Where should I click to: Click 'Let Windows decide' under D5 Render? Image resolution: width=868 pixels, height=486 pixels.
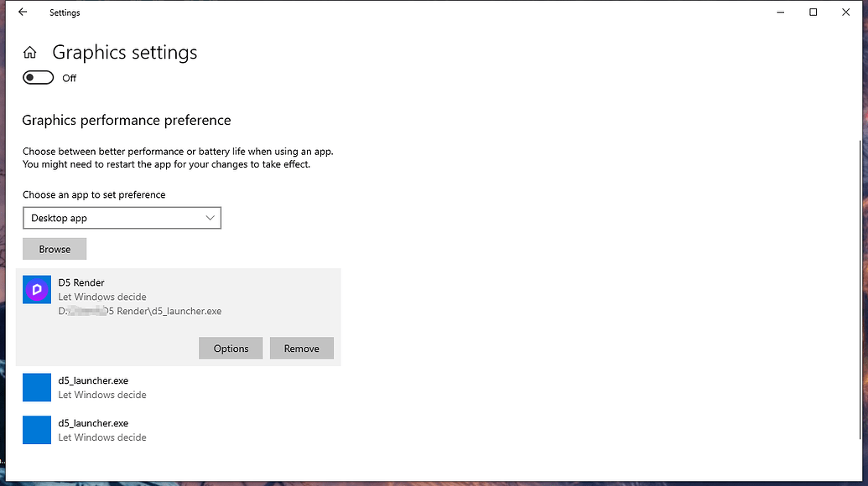pyautogui.click(x=102, y=297)
